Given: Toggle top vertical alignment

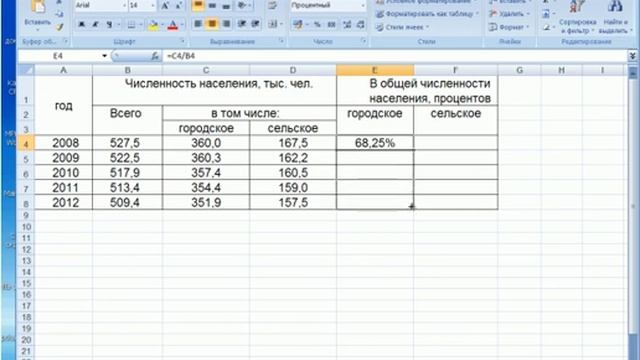Looking at the screenshot, I should click(x=198, y=5).
